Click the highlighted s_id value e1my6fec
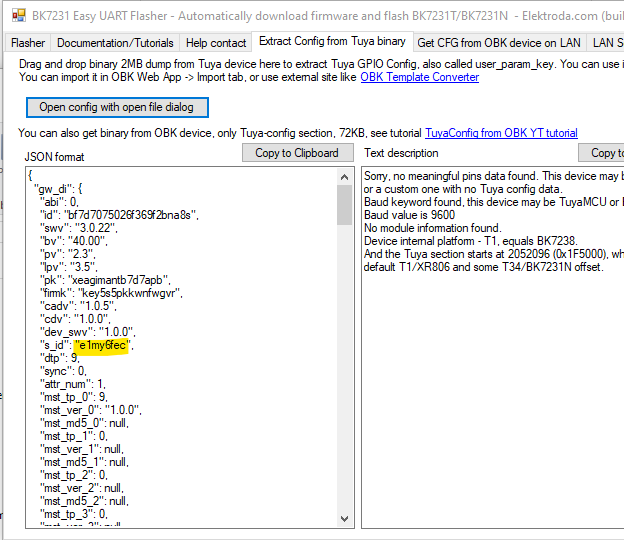 (x=102, y=345)
